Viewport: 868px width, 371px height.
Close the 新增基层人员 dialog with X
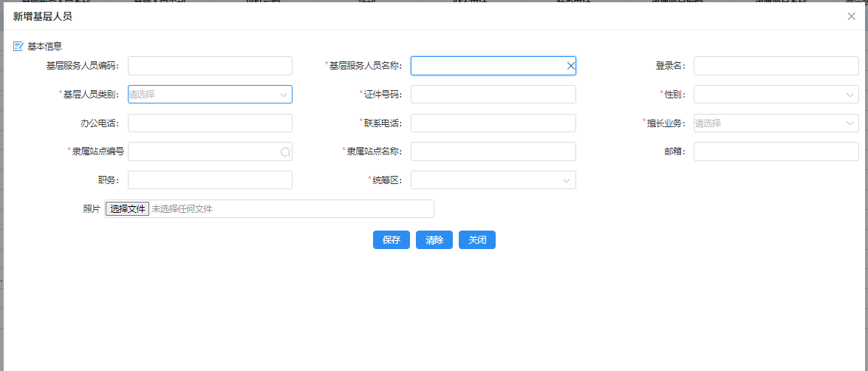tap(851, 16)
